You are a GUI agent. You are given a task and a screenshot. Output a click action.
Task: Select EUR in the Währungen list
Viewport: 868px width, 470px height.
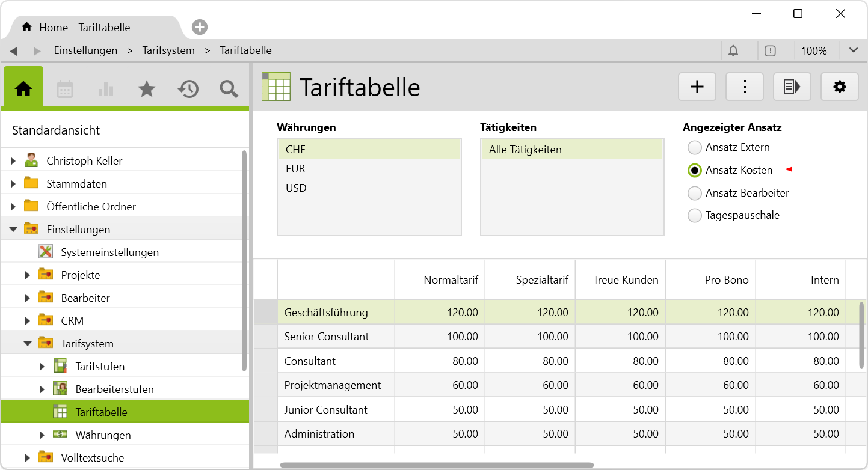(295, 169)
